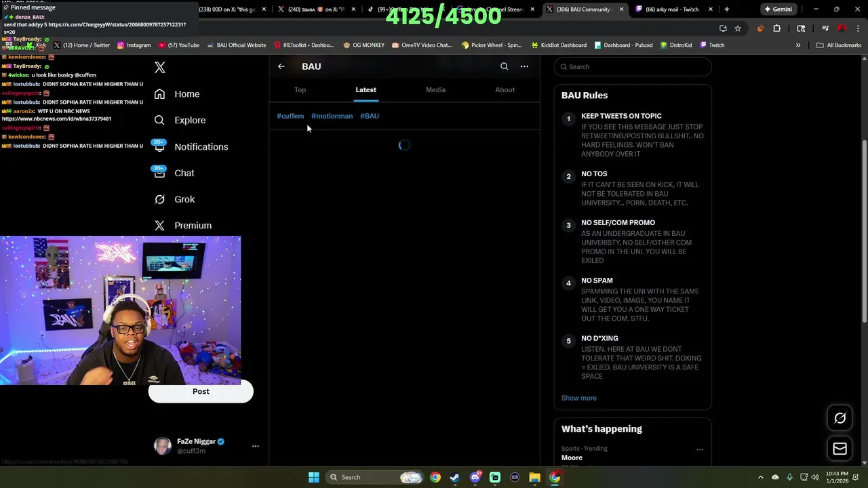
Task: Show more bookmarks with the chevron
Action: (x=798, y=45)
